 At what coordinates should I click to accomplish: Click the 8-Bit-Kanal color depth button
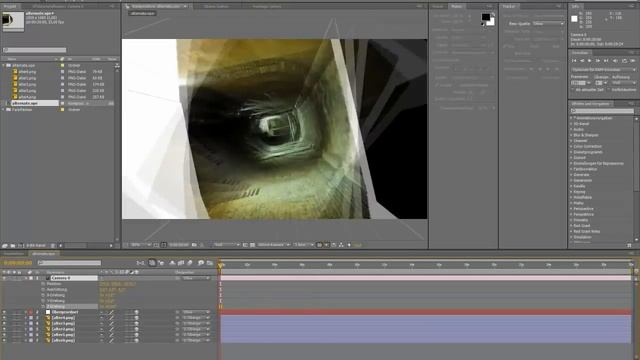coord(36,246)
